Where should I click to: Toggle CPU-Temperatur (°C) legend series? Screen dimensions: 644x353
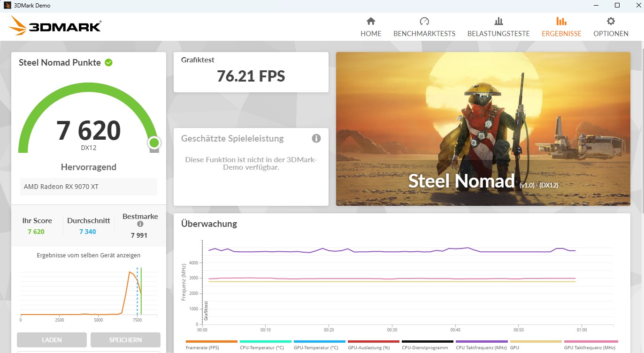(x=266, y=345)
